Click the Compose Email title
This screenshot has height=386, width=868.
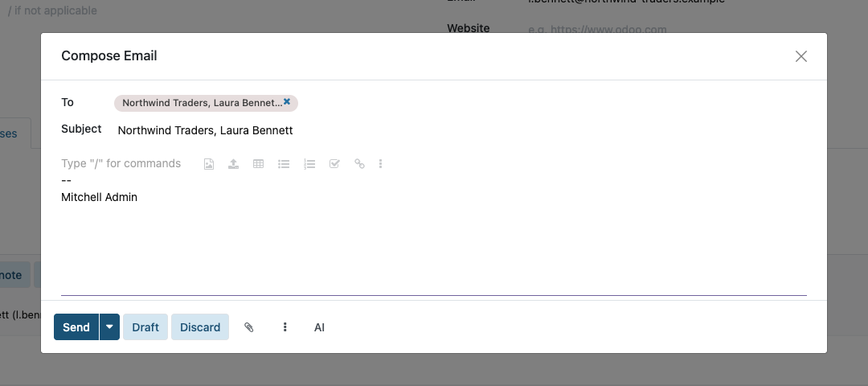[x=109, y=56]
